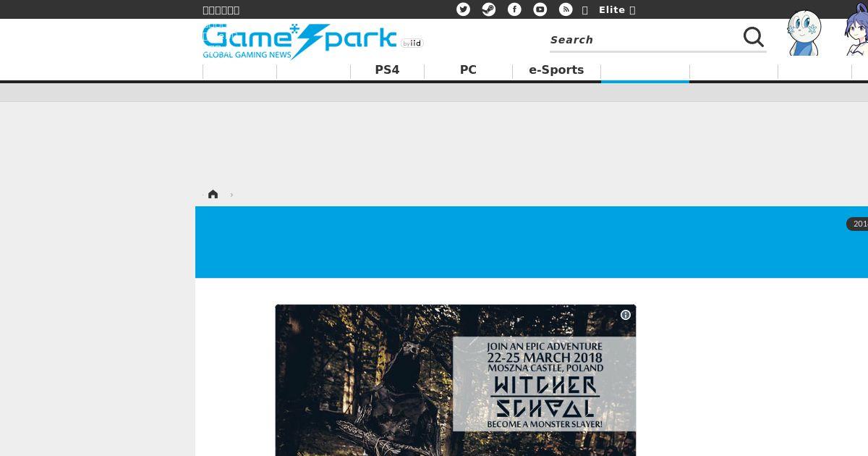
Task: Open the YouTube icon in top bar
Action: pos(540,9)
